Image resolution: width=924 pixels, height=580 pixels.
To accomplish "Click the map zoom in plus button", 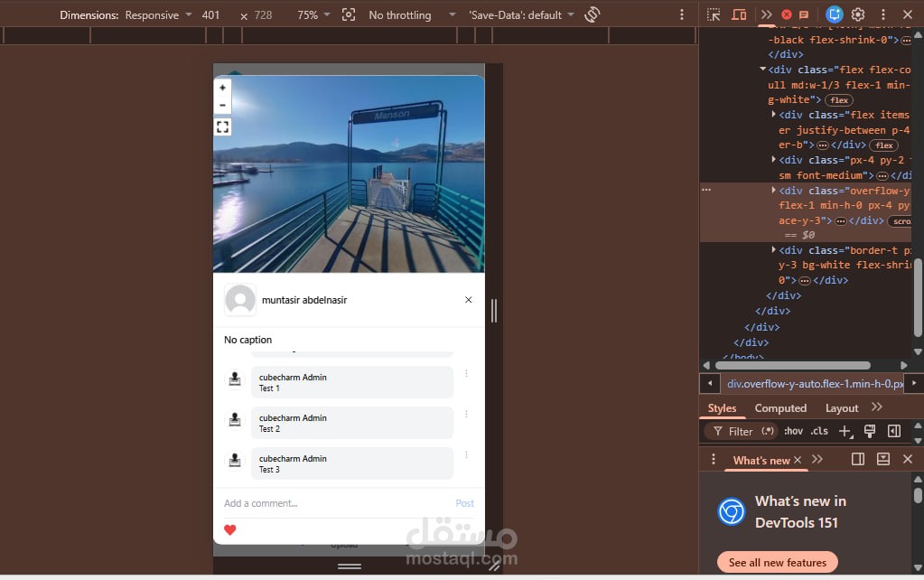I will coord(222,88).
